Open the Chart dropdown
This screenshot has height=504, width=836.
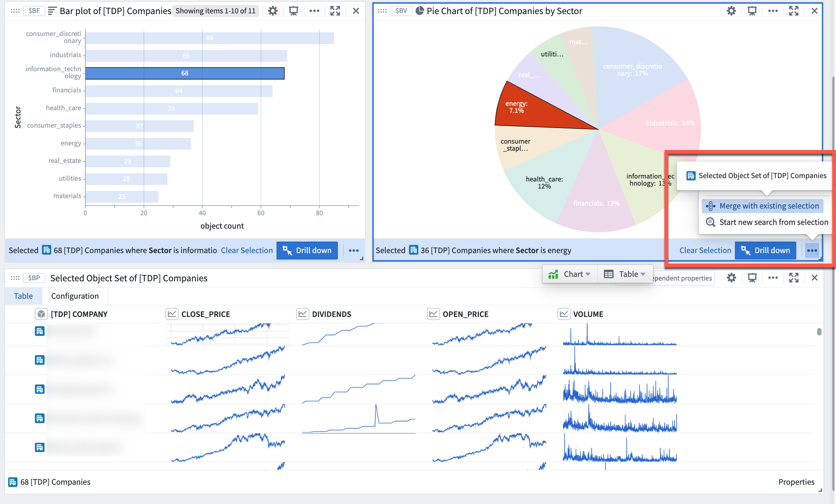click(570, 274)
